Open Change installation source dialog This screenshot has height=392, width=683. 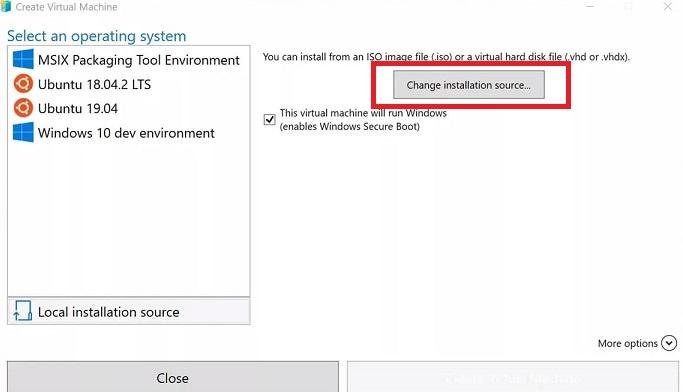pos(469,84)
